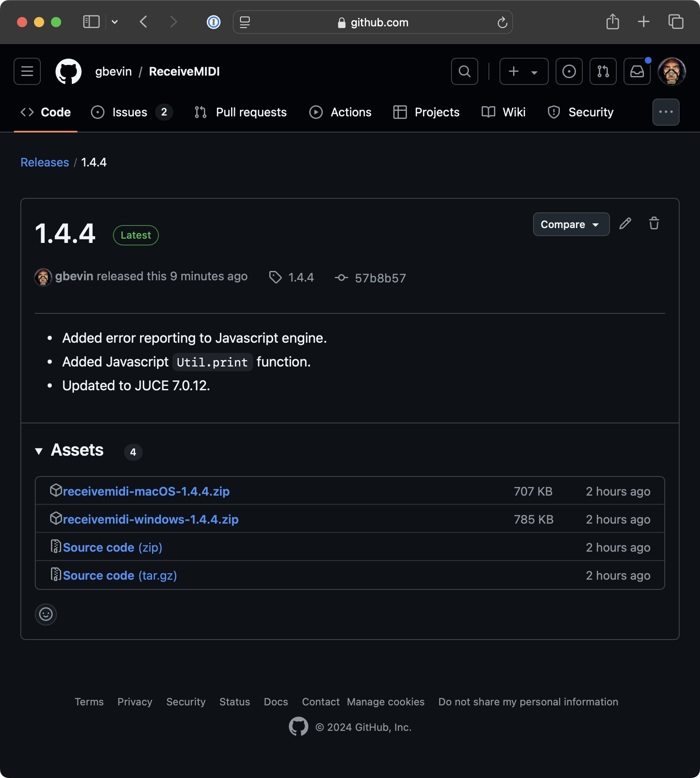
Task: Open the additional repository tabs ellipsis menu
Action: pos(666,112)
